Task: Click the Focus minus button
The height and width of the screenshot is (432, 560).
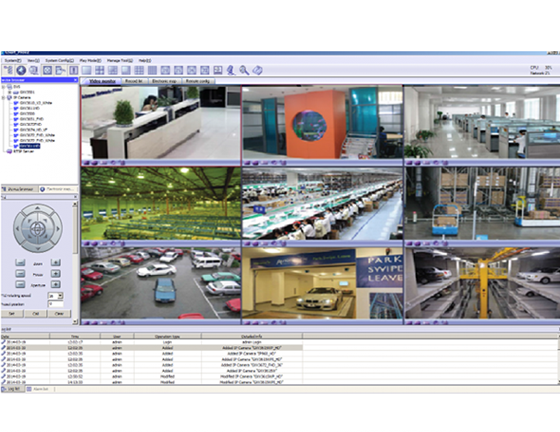Action: click(20, 274)
